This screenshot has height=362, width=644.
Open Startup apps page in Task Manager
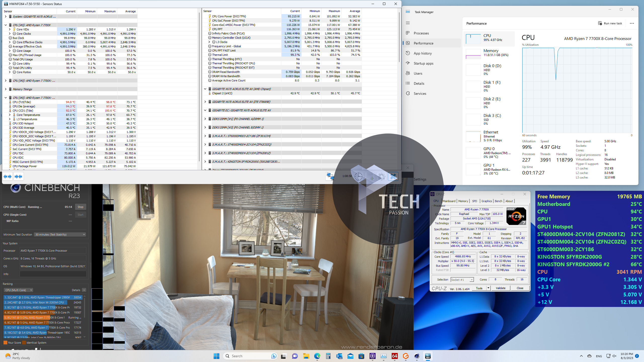(x=423, y=63)
